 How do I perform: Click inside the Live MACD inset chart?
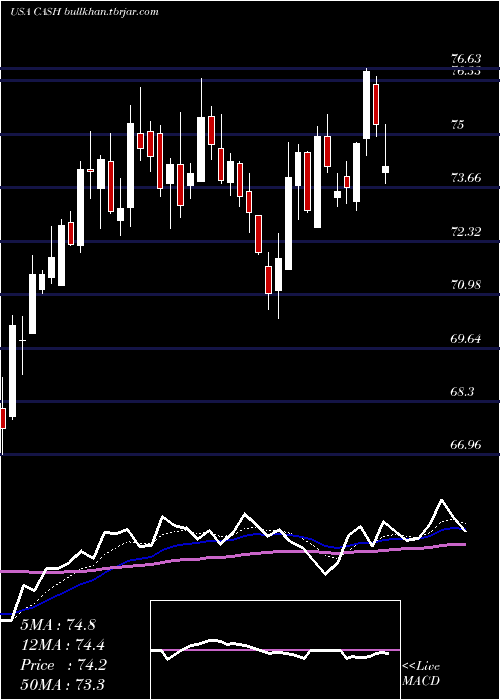pos(275,650)
